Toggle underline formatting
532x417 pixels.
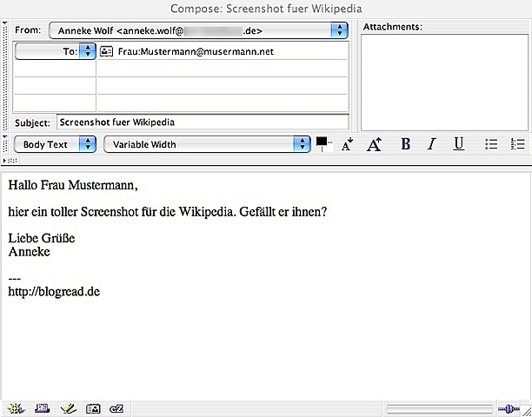pyautogui.click(x=458, y=144)
